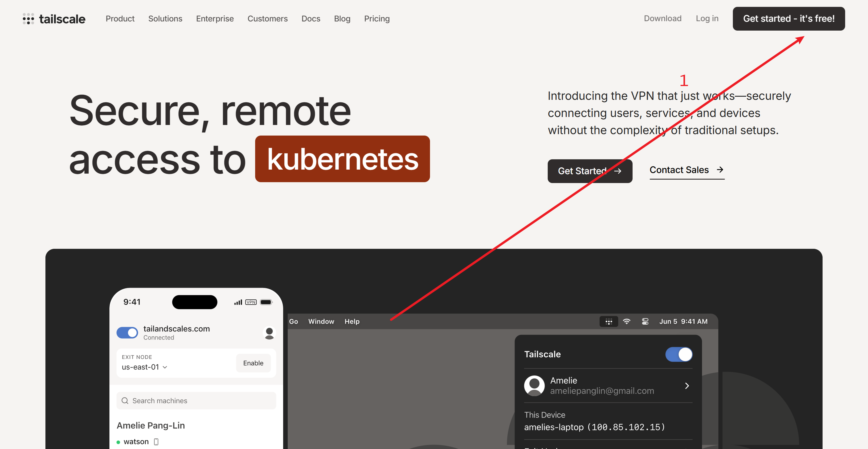Viewport: 868px width, 449px height.
Task: Click the Contact Sales link
Action: pyautogui.click(x=687, y=170)
